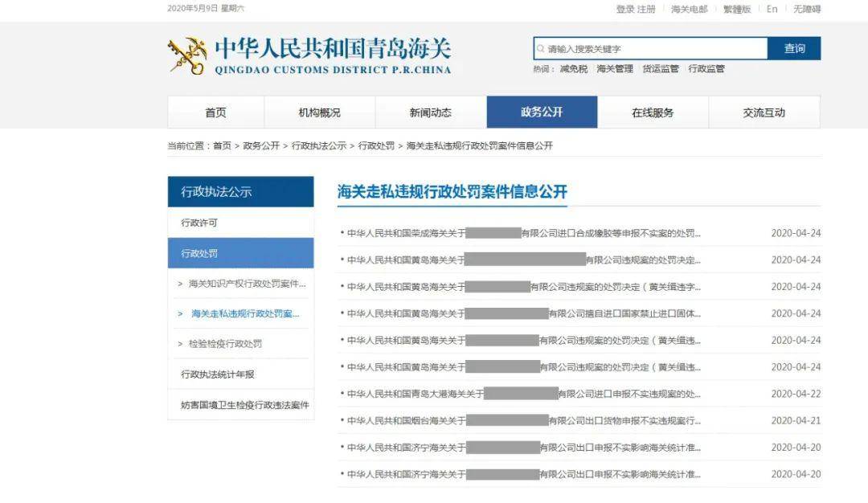
Task: Click 行政处罚 in breadcrumb path
Action: pyautogui.click(x=376, y=145)
